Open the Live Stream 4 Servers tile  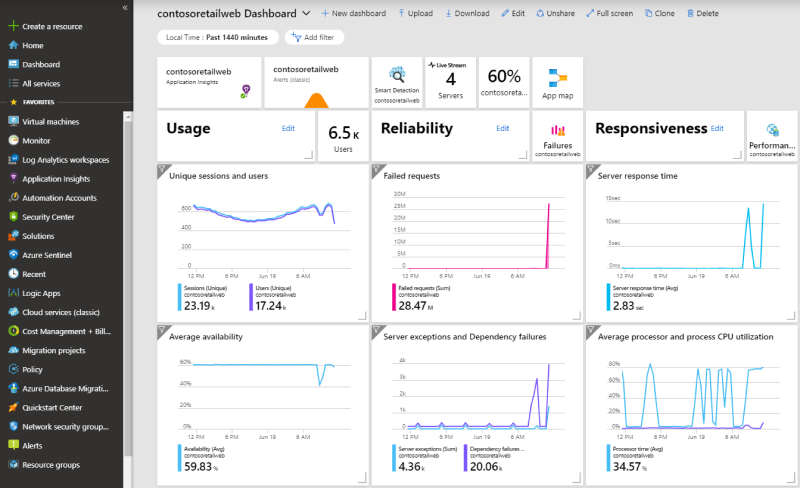click(451, 82)
